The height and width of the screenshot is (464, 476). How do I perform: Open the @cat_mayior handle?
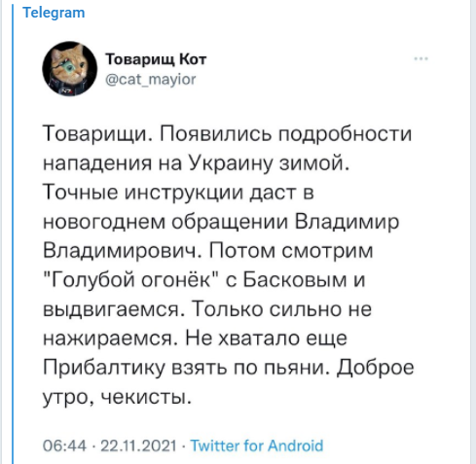pos(151,79)
